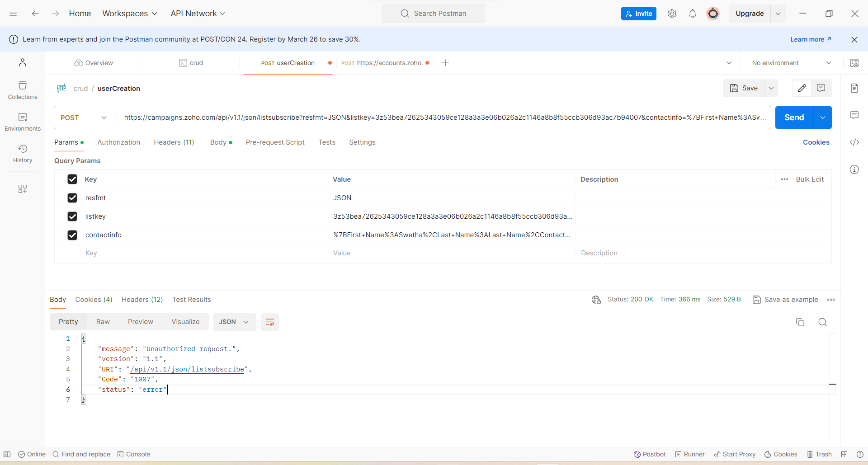Expand the Save options arrow
Screen dimensions: 868x465
click(x=771, y=88)
